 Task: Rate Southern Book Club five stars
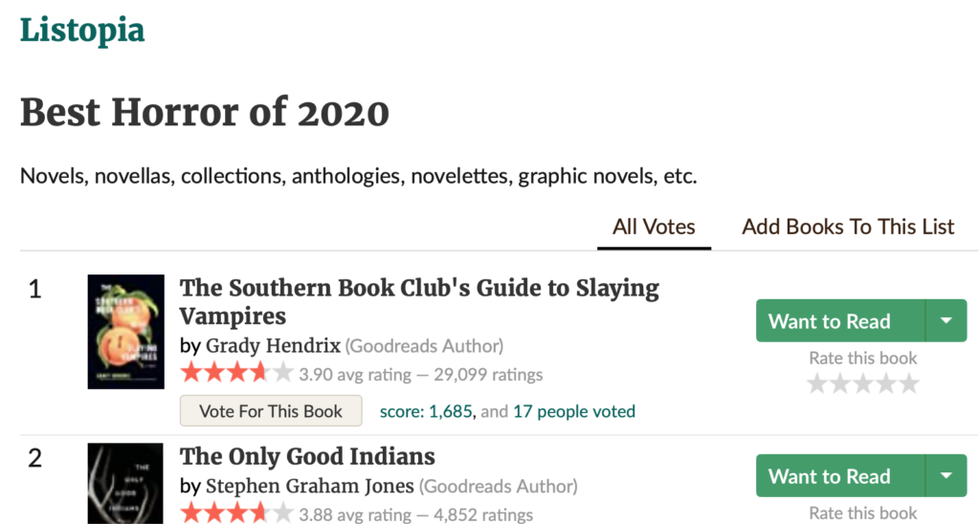pos(908,384)
